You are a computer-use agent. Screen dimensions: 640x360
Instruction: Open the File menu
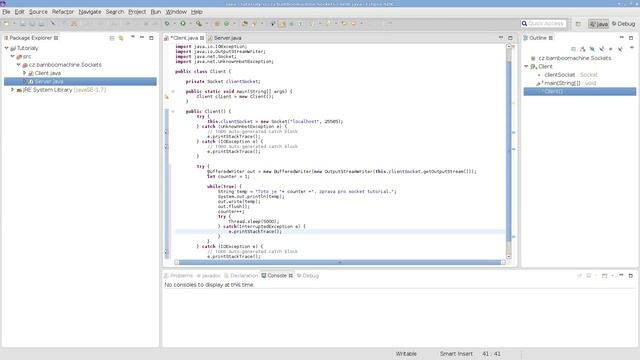pyautogui.click(x=6, y=12)
